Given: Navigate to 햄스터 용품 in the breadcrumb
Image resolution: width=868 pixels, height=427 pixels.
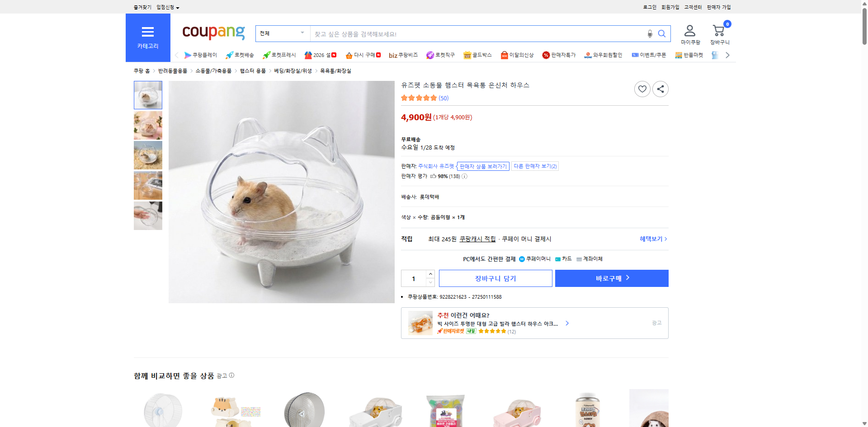Looking at the screenshot, I should click(254, 70).
